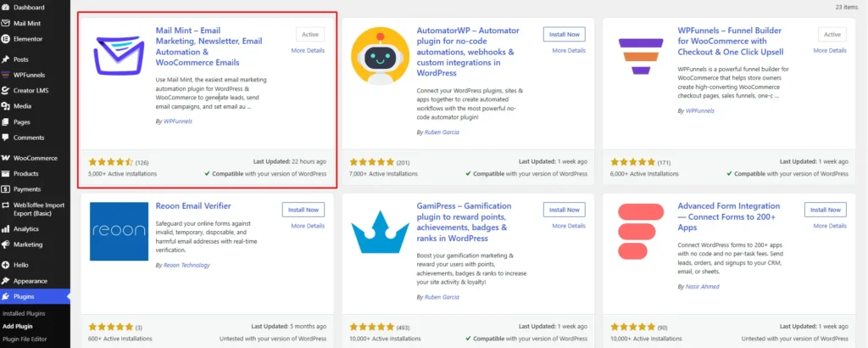This screenshot has height=348, width=868.
Task: Open More Details for WPFunnels plugin
Action: (x=830, y=50)
